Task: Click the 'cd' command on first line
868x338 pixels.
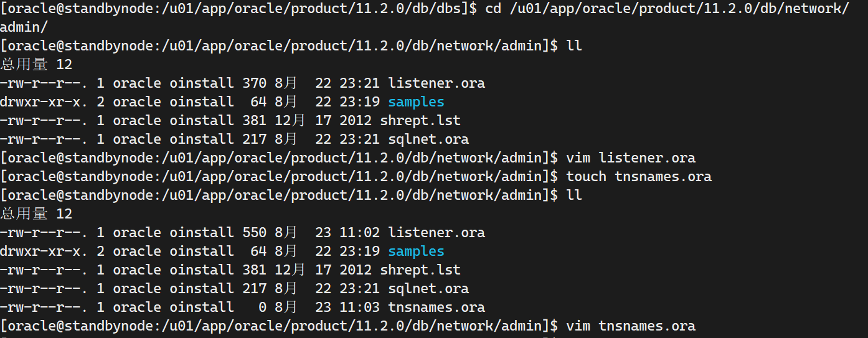Action: (x=493, y=8)
